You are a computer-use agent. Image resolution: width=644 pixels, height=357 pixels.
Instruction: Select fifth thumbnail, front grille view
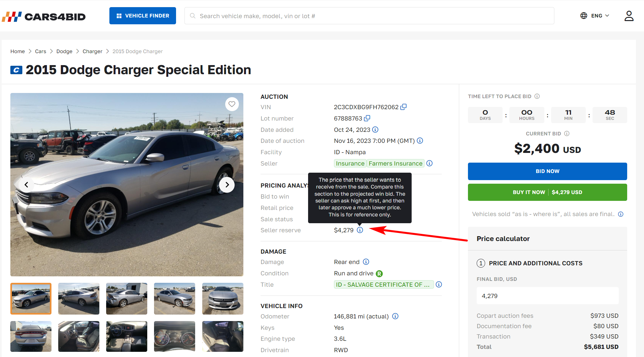click(x=223, y=299)
